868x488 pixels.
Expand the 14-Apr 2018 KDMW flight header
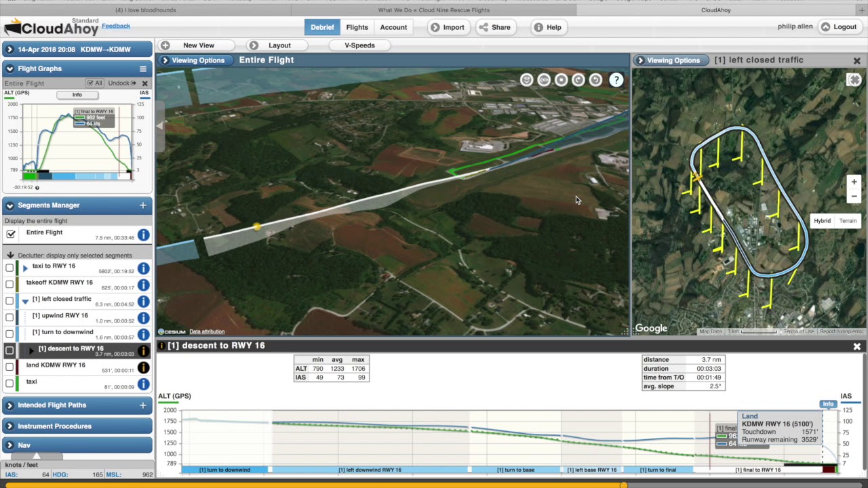point(10,49)
